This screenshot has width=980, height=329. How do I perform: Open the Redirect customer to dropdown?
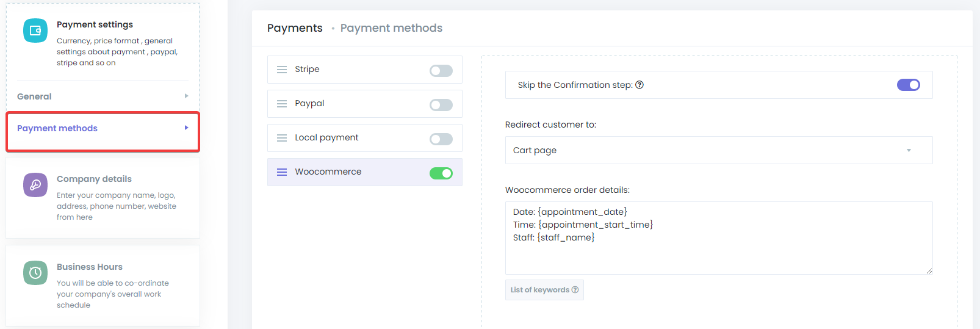[x=719, y=150]
